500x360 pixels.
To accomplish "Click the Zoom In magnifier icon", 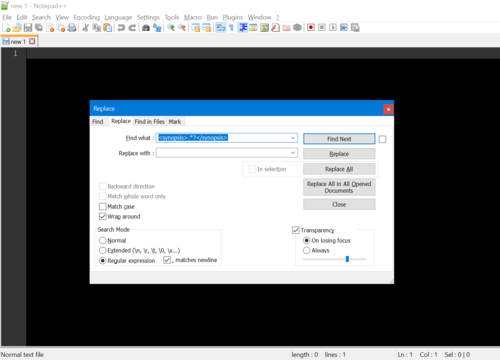I will 171,28.
